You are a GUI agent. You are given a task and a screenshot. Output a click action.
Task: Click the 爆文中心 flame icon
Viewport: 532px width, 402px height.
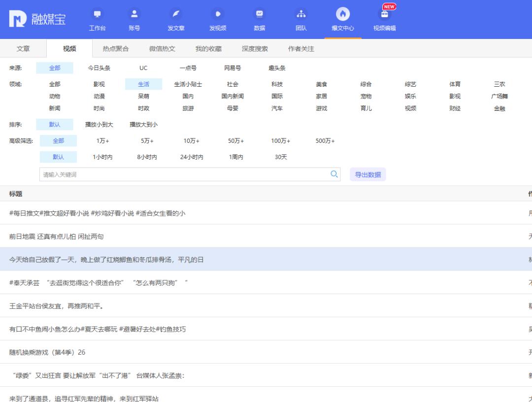pyautogui.click(x=343, y=16)
